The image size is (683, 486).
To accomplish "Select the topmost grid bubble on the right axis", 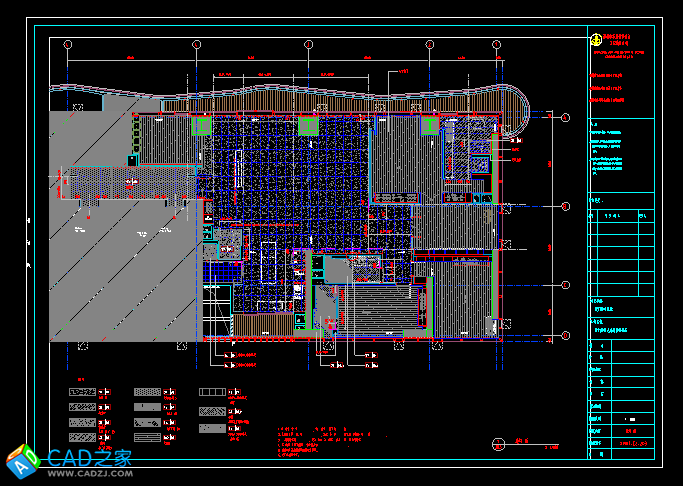I will (x=565, y=119).
